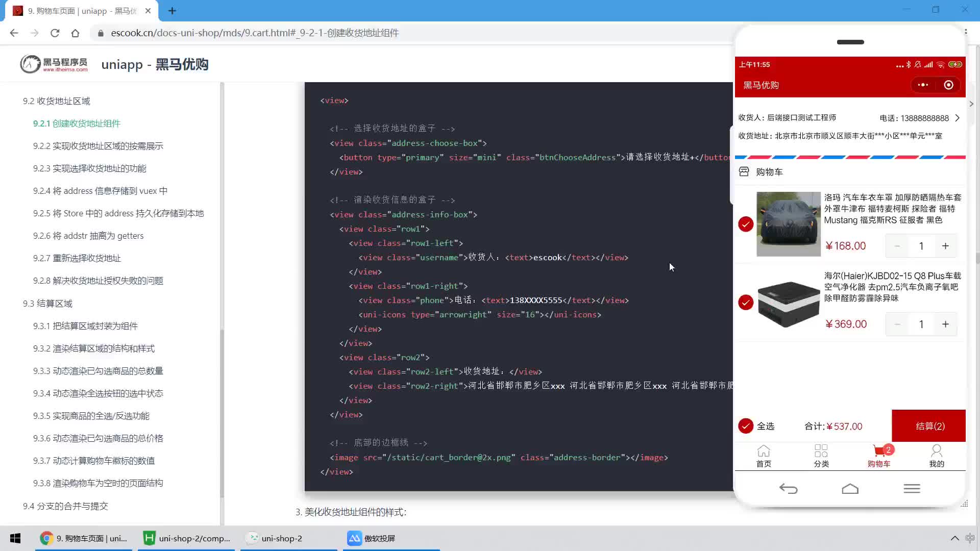Screen dimensions: 980x551
Task: Open 购物车 tab in phone preview
Action: (x=879, y=456)
